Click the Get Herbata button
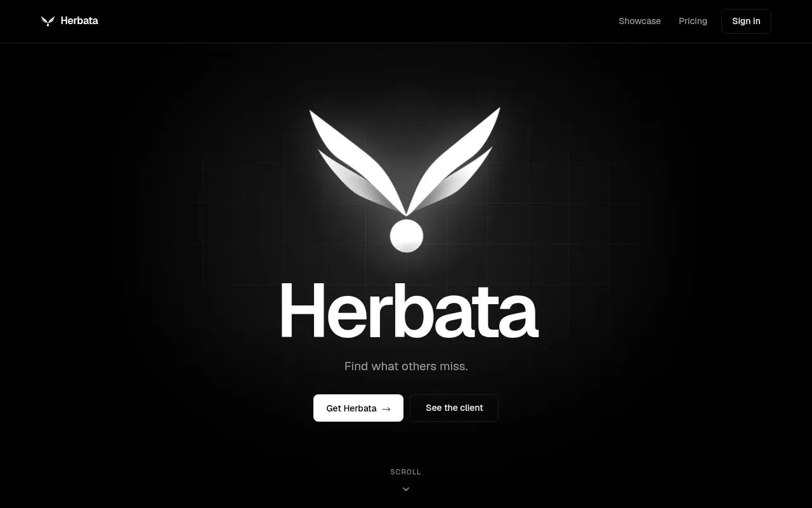 358,408
